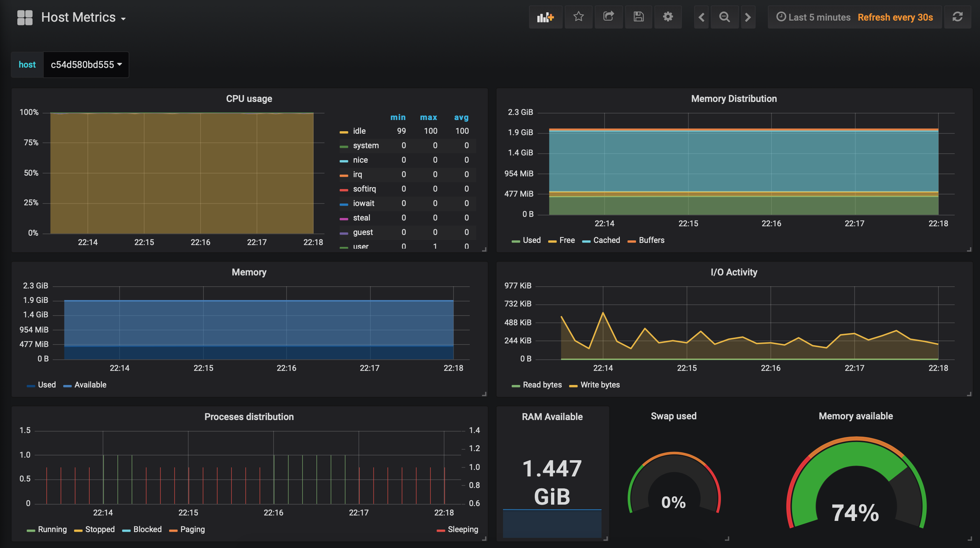The image size is (980, 548).
Task: Open dashboard settings gear
Action: click(x=668, y=17)
